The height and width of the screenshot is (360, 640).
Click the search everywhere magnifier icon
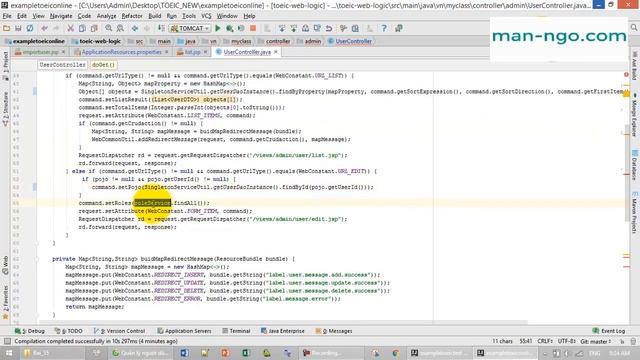coord(634,27)
